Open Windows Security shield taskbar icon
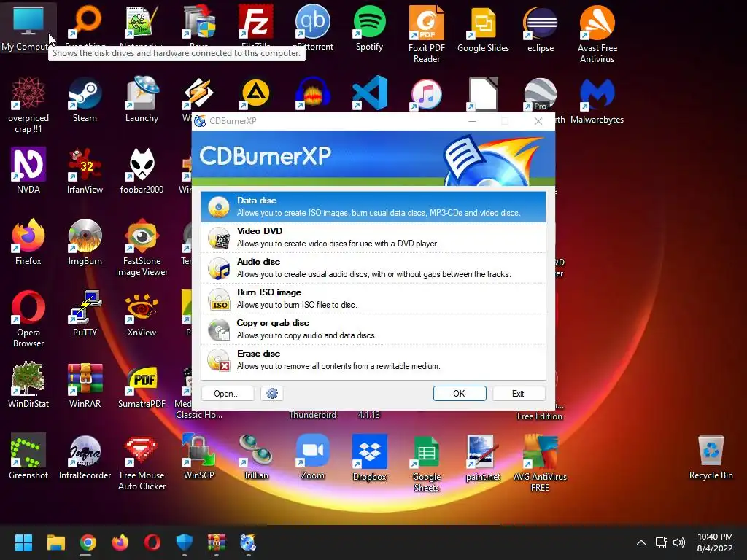 point(185,542)
